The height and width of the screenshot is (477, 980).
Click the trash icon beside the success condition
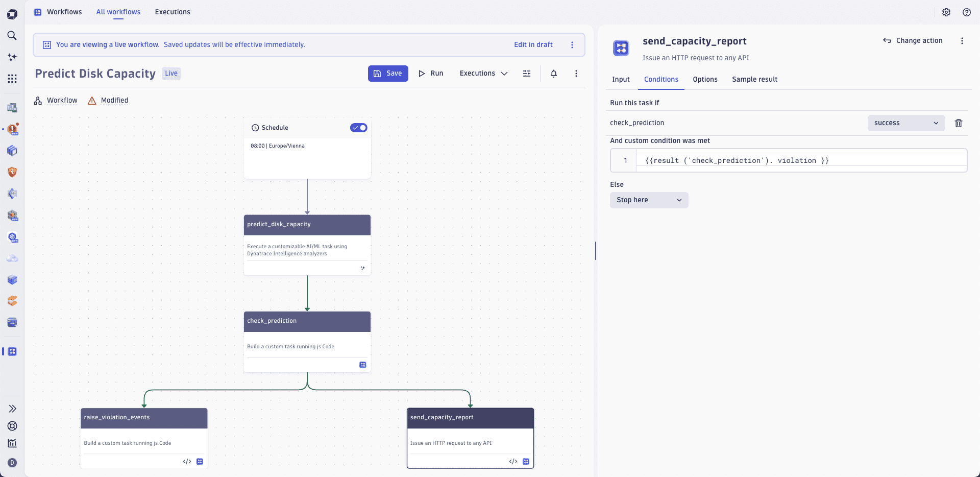click(x=958, y=123)
